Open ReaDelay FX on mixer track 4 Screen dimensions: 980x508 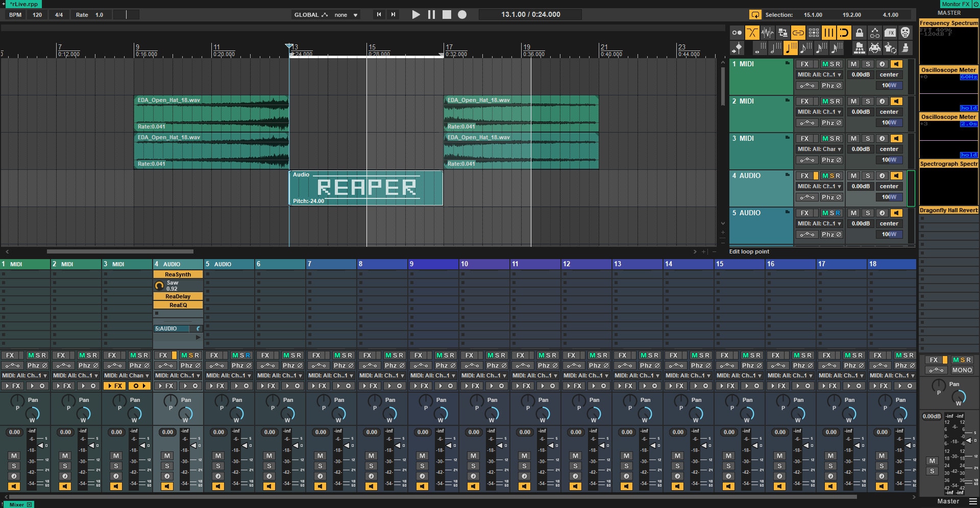(x=178, y=296)
